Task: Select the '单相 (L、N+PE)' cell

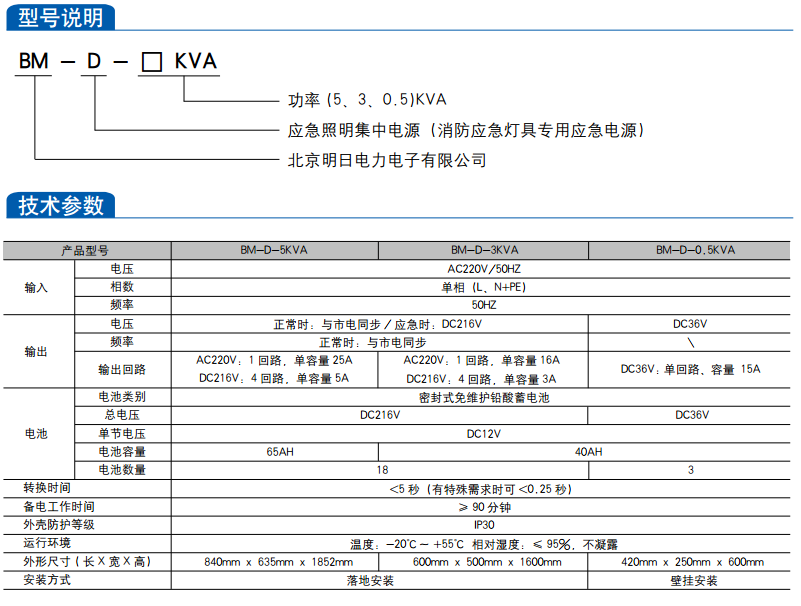Action: (483, 288)
